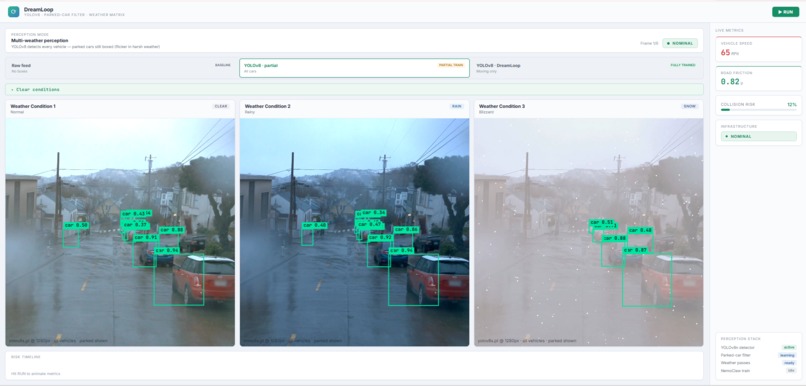The width and height of the screenshot is (806, 386).
Task: Open the Weather Condition 1 clear camera feed
Action: 120,232
